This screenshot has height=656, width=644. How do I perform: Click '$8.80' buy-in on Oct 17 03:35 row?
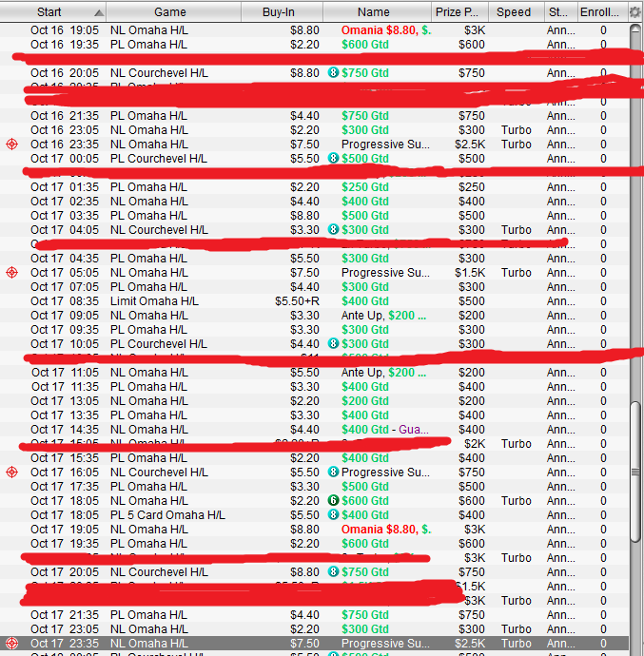coord(304,216)
